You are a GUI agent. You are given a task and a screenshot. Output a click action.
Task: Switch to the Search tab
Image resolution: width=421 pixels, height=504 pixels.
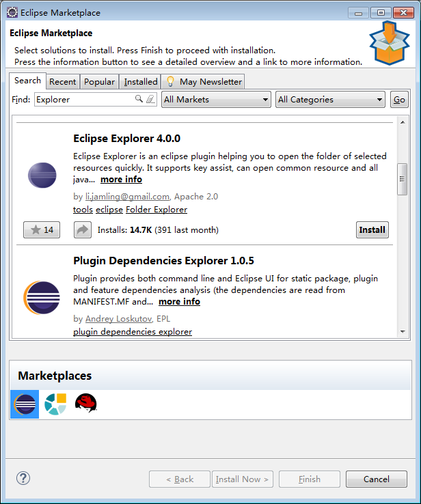pos(27,81)
